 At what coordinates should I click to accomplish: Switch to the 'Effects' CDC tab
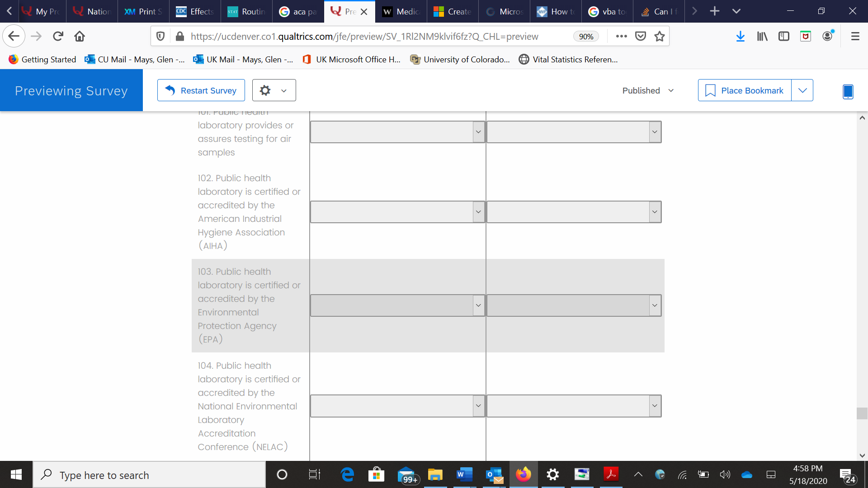point(195,11)
